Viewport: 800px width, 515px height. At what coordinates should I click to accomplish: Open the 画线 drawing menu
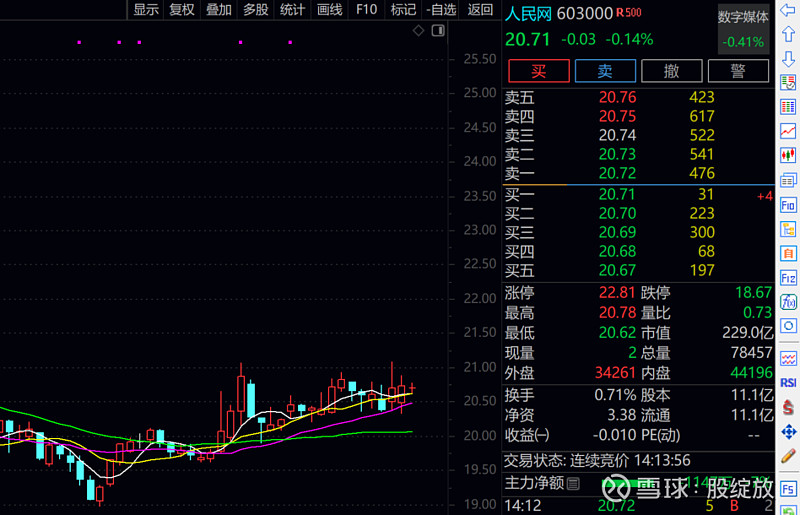click(330, 10)
